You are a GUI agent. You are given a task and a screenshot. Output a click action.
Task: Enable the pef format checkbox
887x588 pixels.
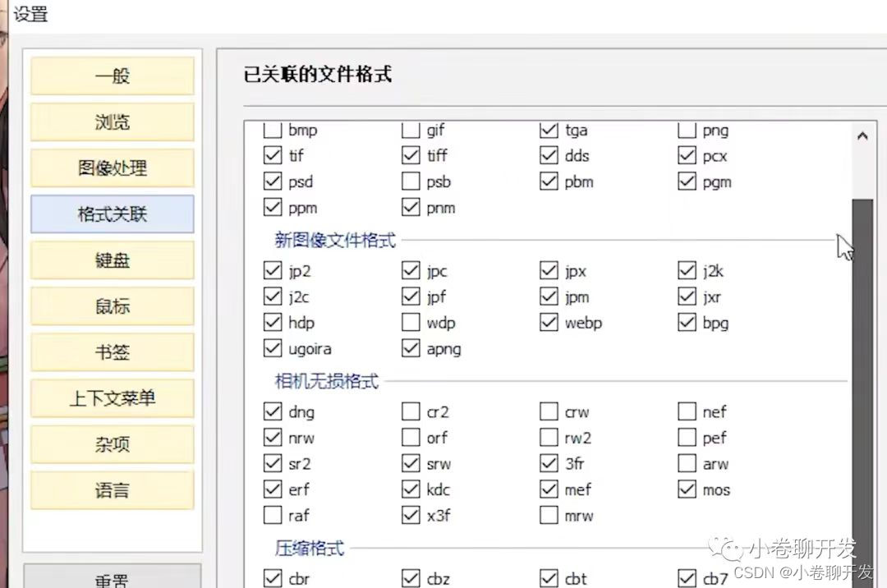click(x=687, y=438)
